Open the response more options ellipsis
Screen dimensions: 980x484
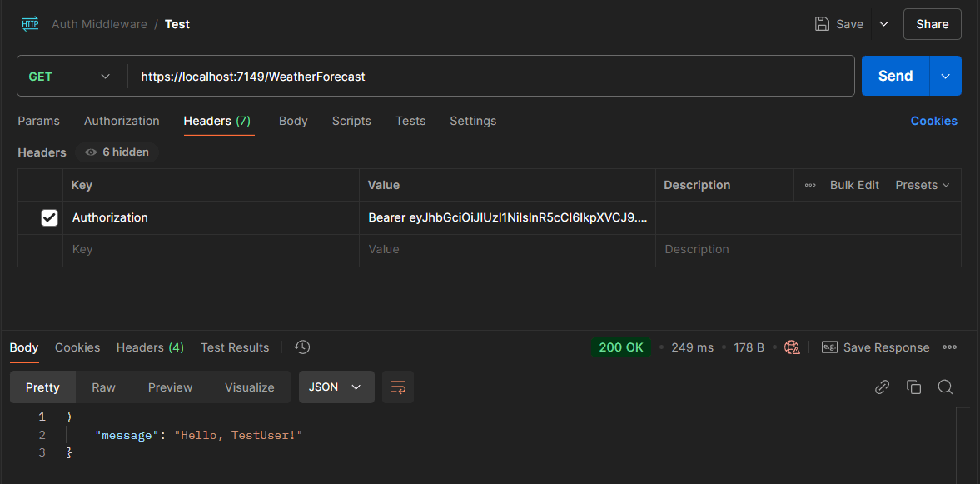click(949, 347)
